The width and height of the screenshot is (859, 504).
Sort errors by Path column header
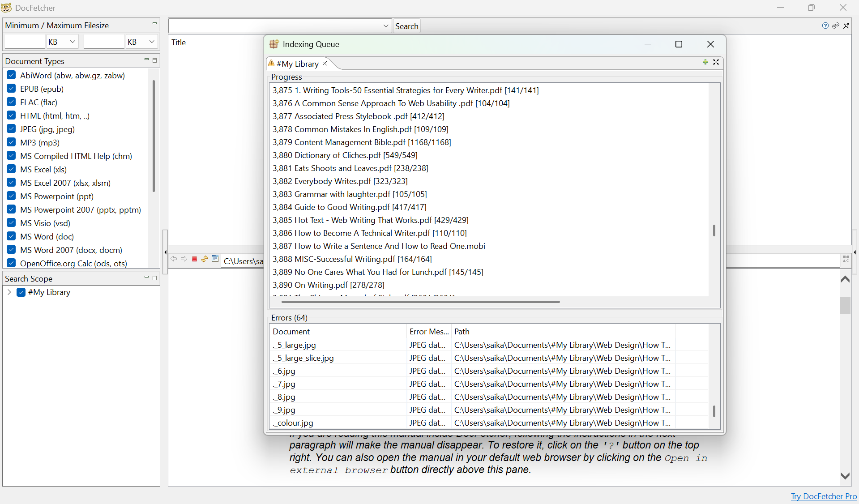click(x=563, y=332)
